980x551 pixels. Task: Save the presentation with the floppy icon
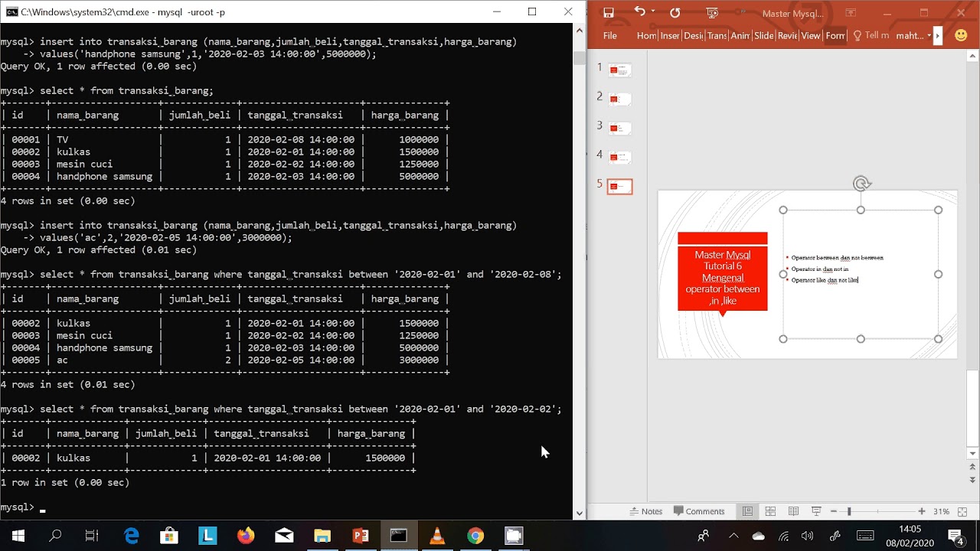(609, 13)
